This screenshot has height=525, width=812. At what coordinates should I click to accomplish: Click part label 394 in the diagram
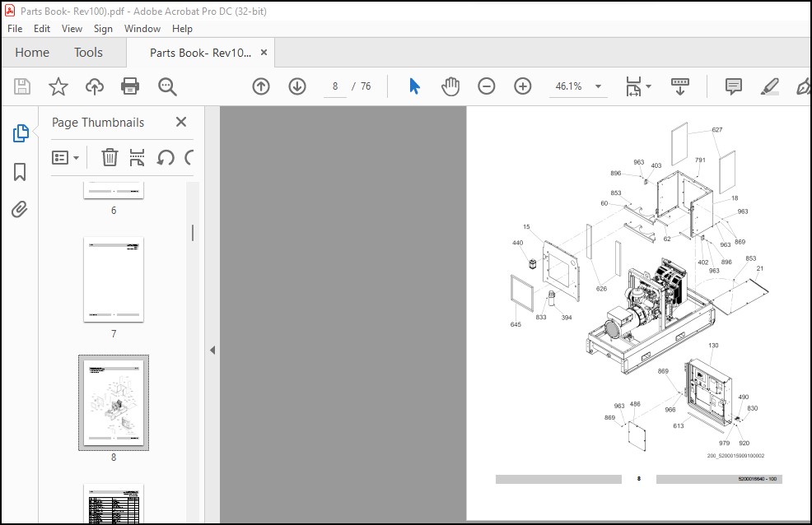[x=567, y=318]
